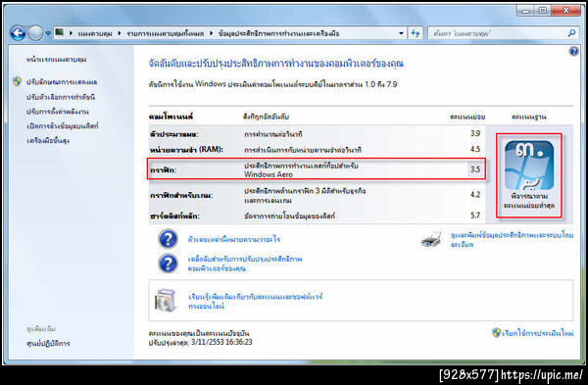
Task: Open the all control panel items breadcrumb
Action: point(165,33)
